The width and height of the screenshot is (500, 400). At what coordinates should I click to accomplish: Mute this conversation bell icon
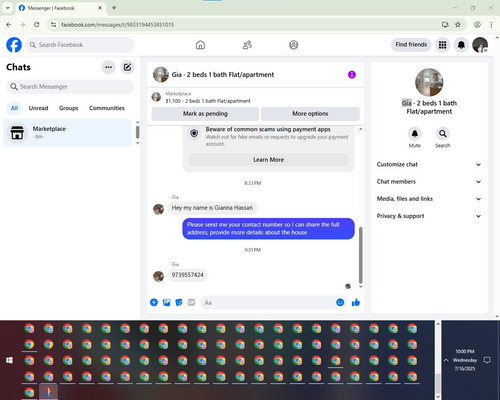pos(415,134)
